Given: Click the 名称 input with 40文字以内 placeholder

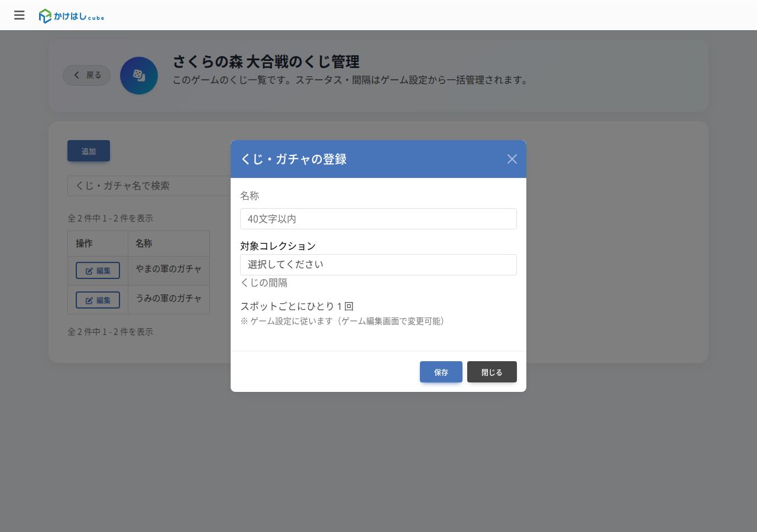Looking at the screenshot, I should [378, 219].
